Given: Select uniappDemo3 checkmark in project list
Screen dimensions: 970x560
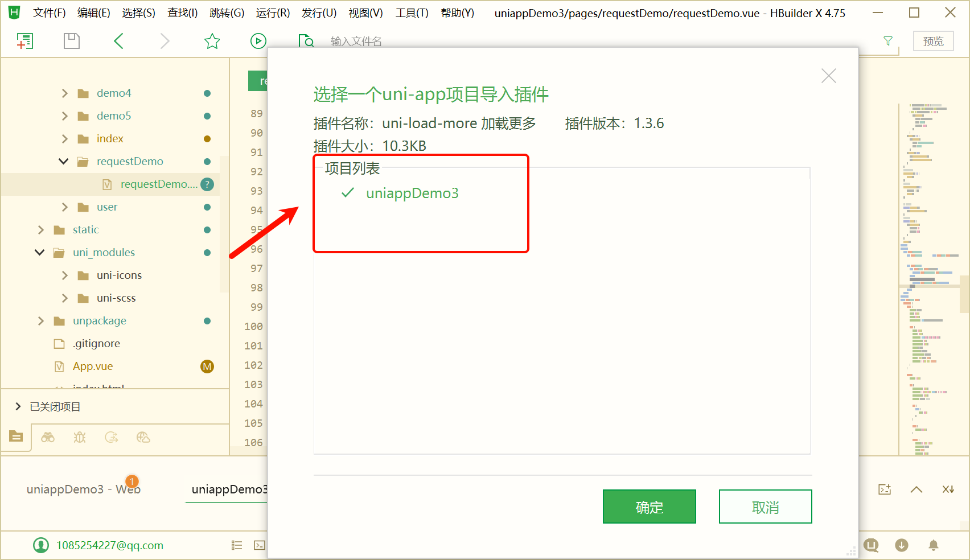Looking at the screenshot, I should click(348, 193).
